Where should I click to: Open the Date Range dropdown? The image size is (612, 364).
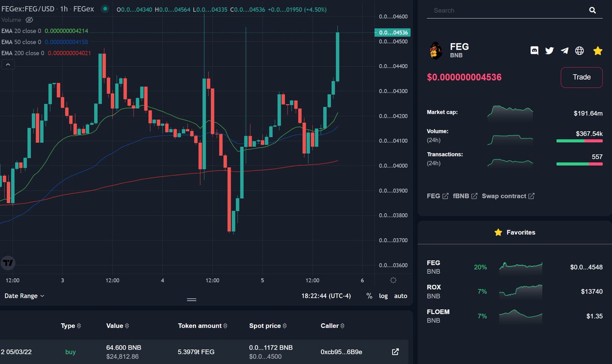23,296
